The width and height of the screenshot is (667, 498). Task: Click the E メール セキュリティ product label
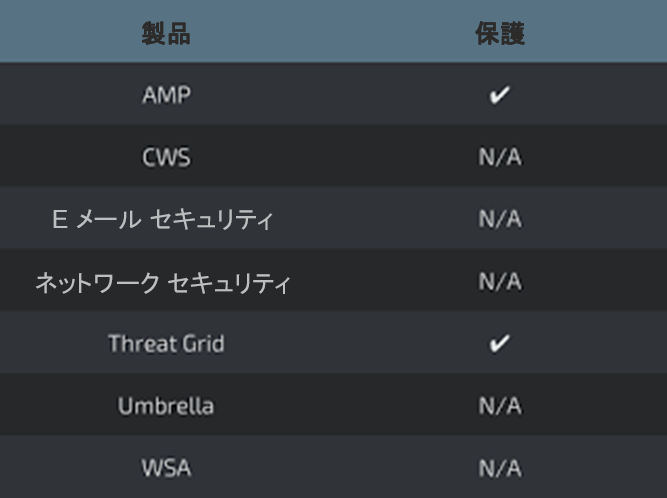162,220
